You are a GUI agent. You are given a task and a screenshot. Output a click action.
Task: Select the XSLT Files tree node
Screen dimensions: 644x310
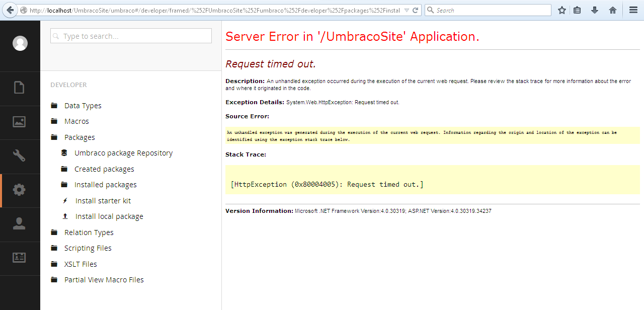click(80, 264)
